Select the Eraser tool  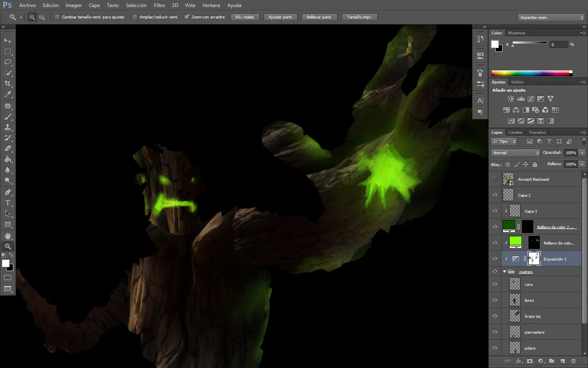pyautogui.click(x=8, y=149)
